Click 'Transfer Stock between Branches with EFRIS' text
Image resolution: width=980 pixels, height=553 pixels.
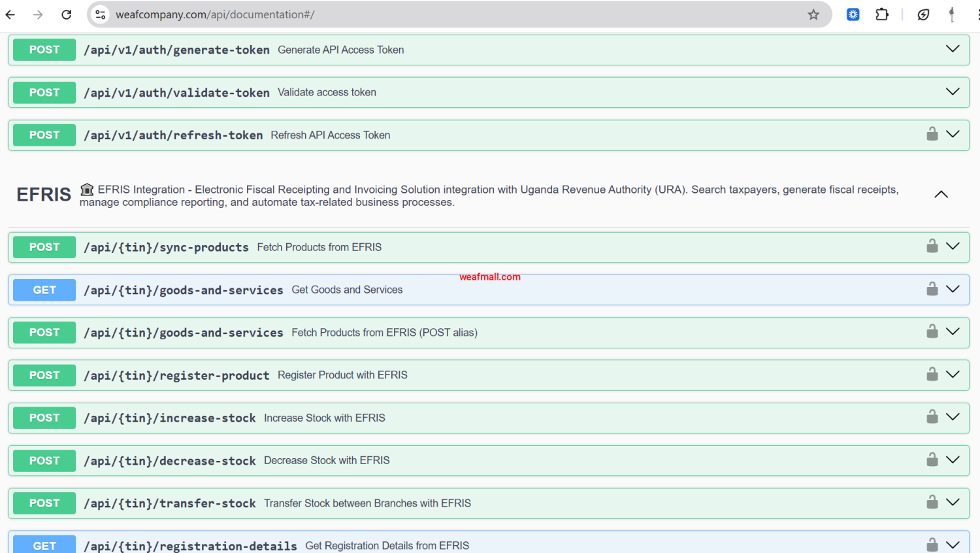(x=367, y=503)
